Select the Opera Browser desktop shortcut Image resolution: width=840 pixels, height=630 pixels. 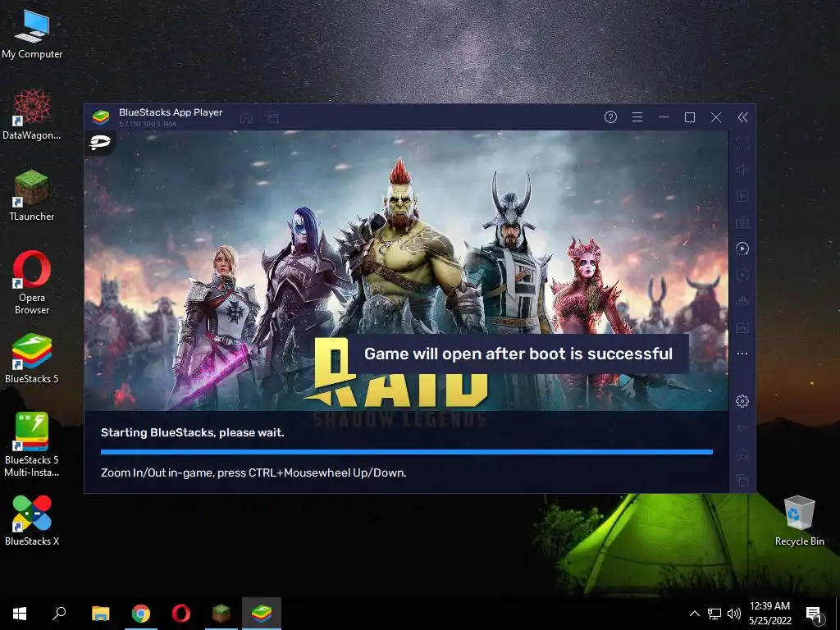pyautogui.click(x=32, y=282)
